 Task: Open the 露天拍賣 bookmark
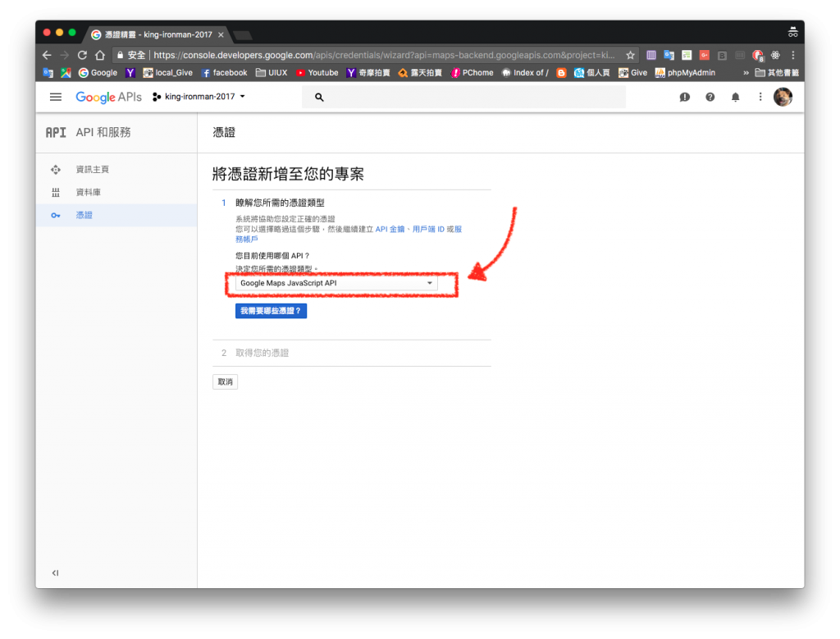(x=421, y=73)
